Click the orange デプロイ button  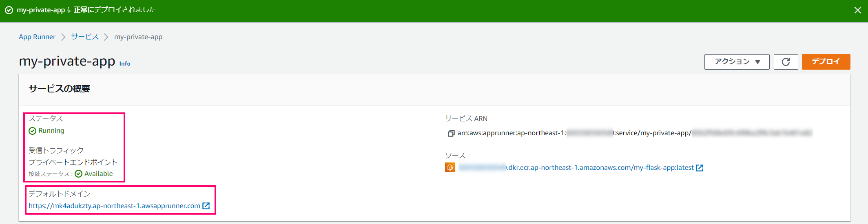(826, 62)
